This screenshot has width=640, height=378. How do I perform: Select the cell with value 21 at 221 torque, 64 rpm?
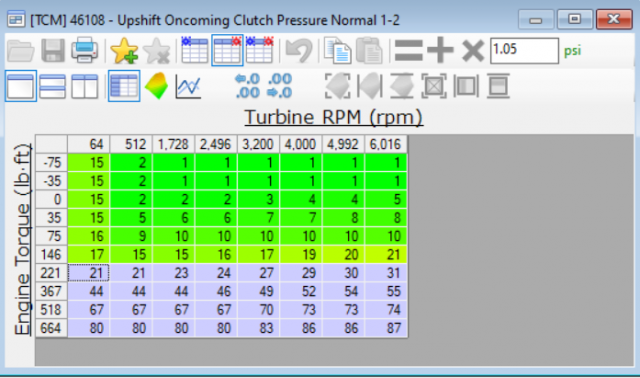(x=89, y=273)
